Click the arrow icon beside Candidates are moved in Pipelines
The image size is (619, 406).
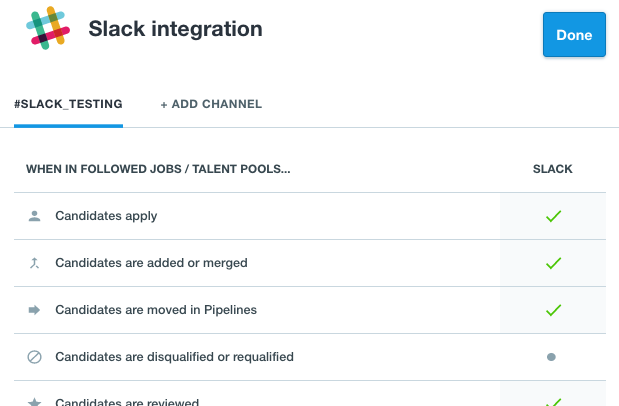tap(34, 310)
